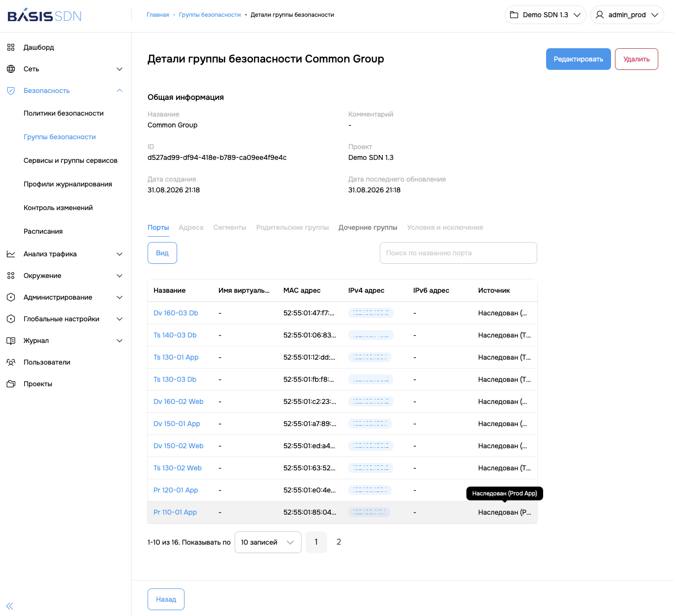Expand the Сеть menu chevron
Screen dimensions: 674x616
120,69
